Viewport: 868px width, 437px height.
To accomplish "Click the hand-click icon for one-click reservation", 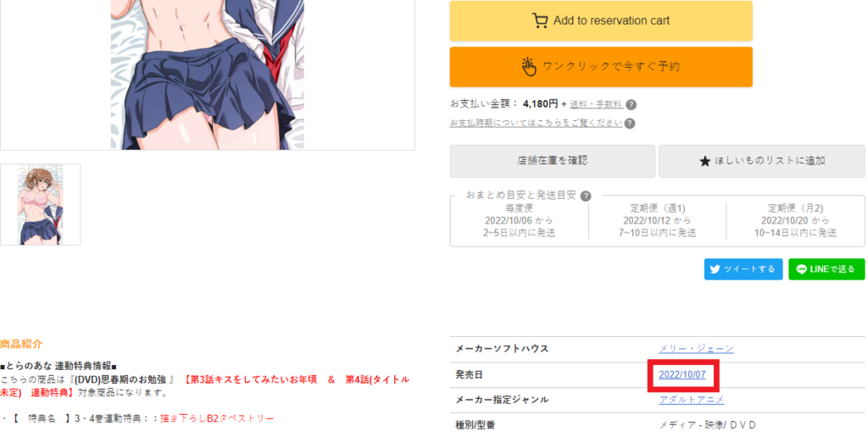I will coord(529,66).
